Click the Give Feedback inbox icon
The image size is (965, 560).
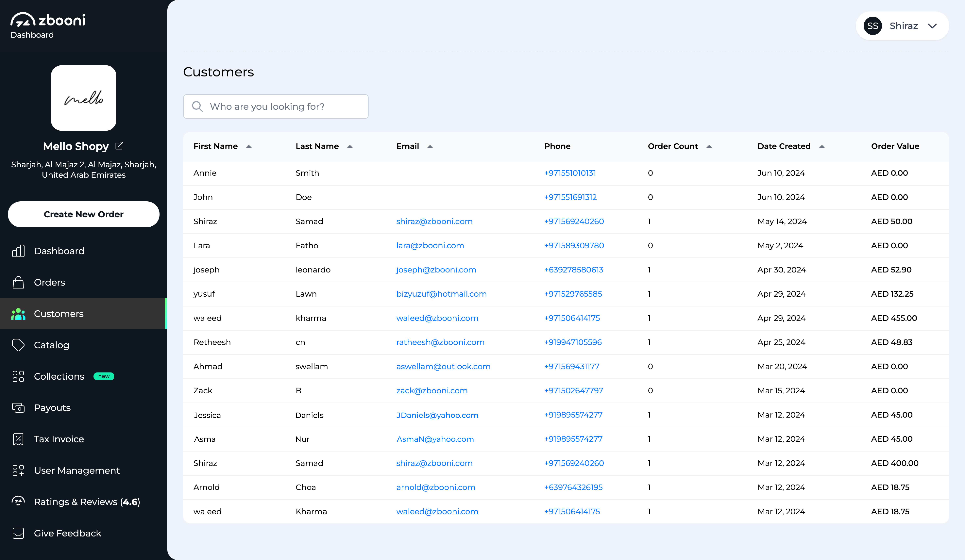pyautogui.click(x=18, y=533)
